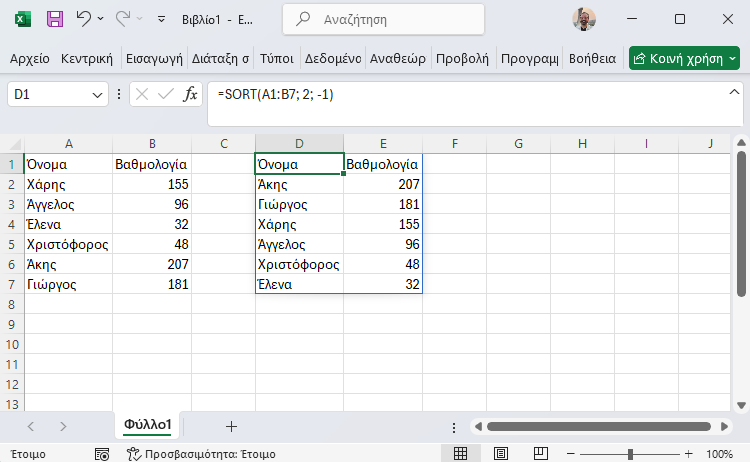750x462 pixels.
Task: Switch to Page Layout view
Action: click(x=501, y=453)
